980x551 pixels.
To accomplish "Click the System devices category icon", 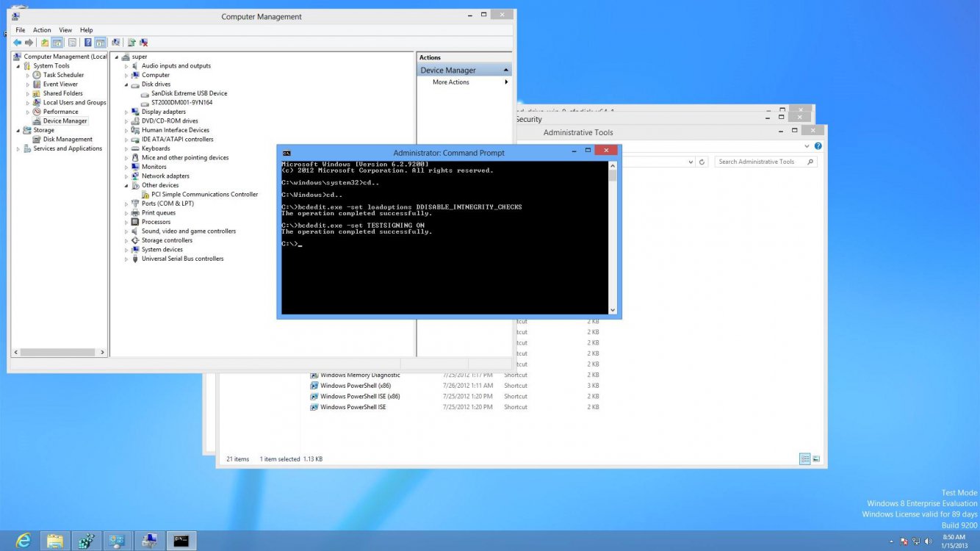I will [x=135, y=249].
